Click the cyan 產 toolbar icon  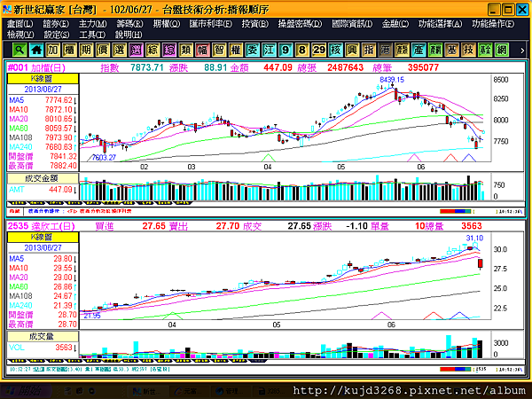point(419,51)
